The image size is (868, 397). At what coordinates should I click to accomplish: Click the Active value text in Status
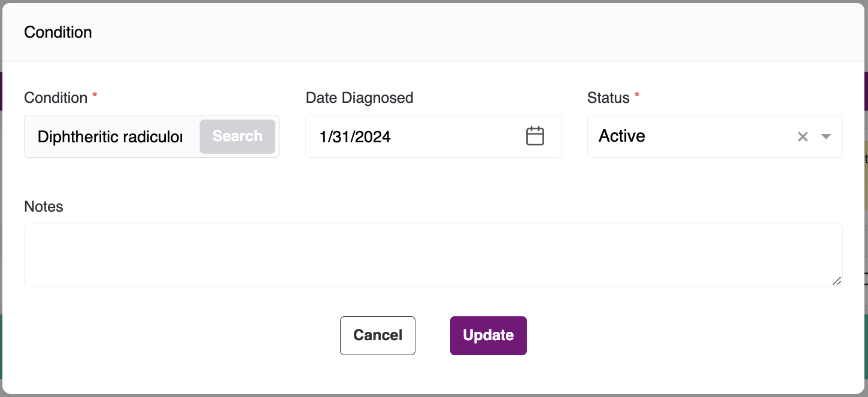(622, 136)
